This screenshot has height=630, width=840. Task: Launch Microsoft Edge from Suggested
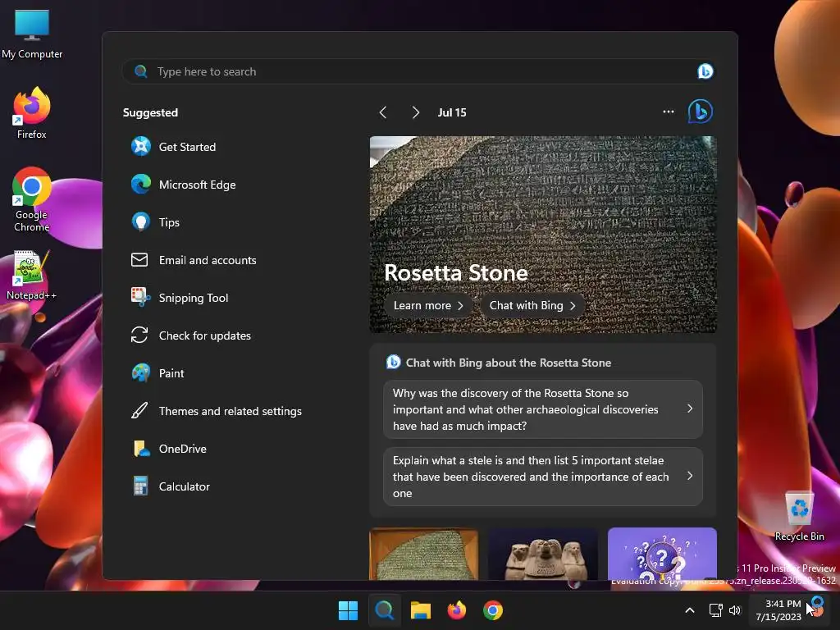click(184, 185)
